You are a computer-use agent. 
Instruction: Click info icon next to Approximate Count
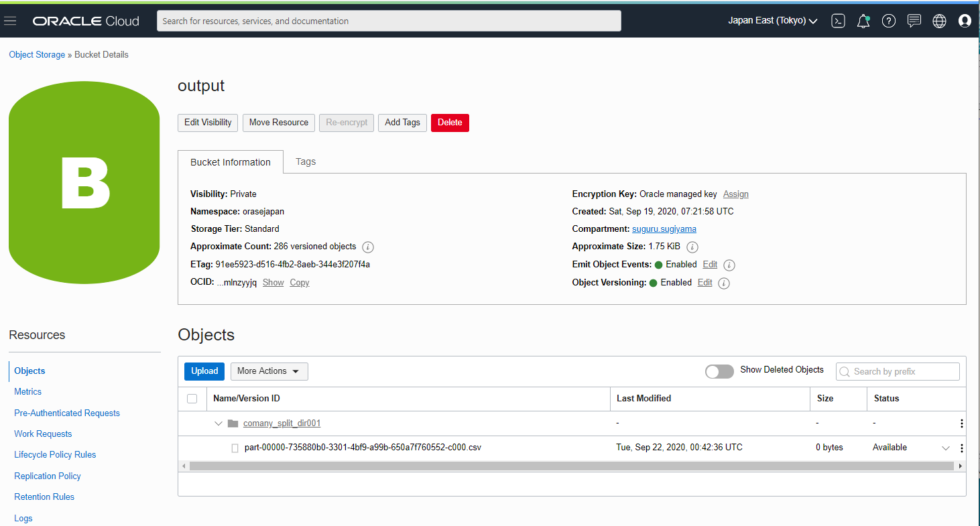(368, 247)
